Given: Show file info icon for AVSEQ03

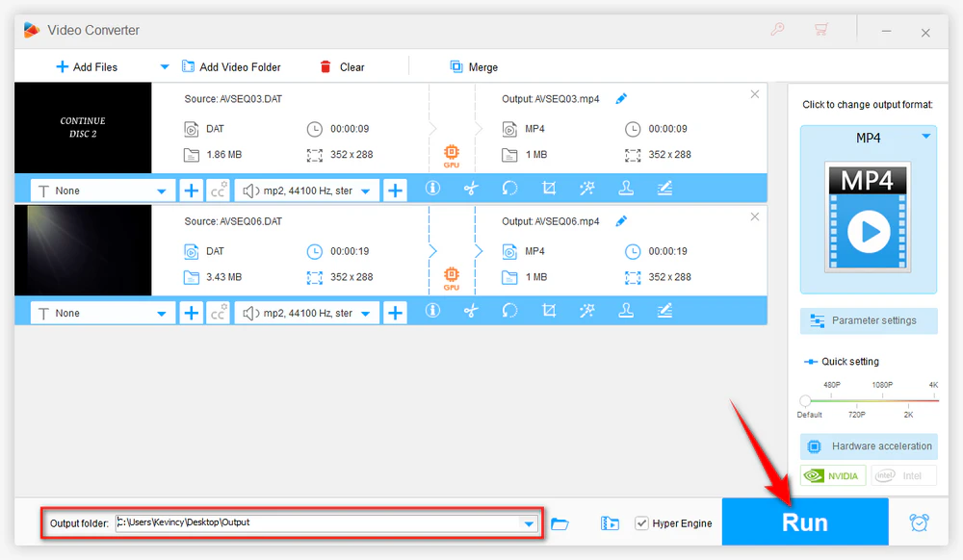Looking at the screenshot, I should (432, 189).
